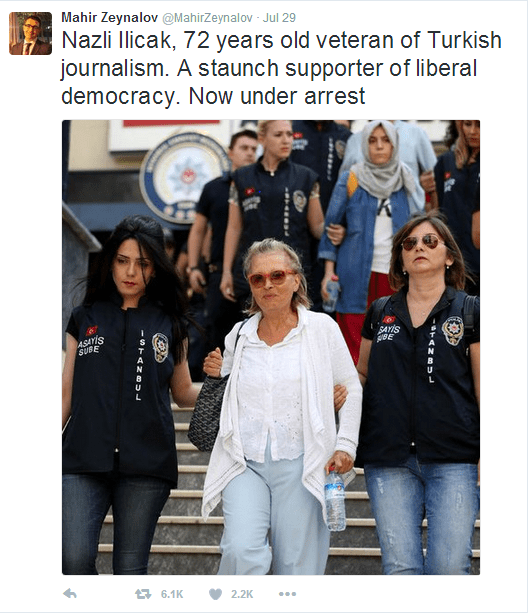Click the round police emblem sign in photo
Viewport: 528px width, 613px height.
182,177
